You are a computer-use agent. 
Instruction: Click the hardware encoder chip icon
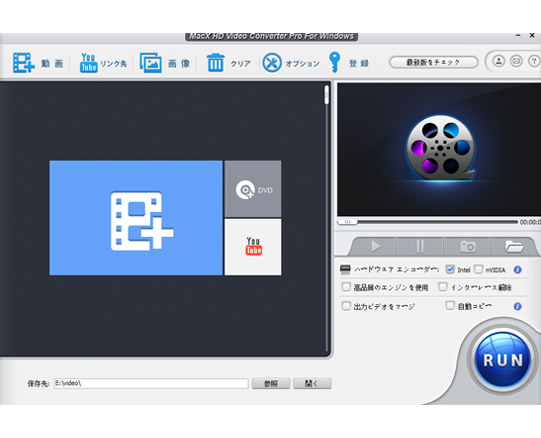(345, 269)
